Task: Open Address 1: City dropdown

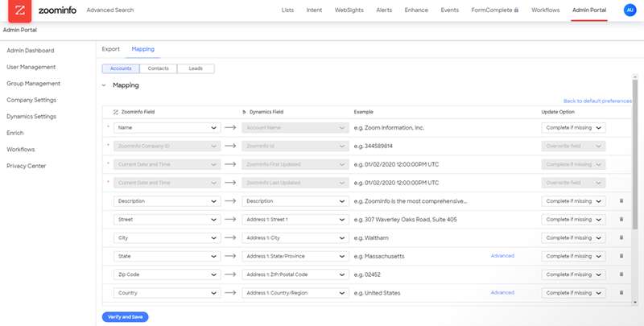Action: [295, 237]
